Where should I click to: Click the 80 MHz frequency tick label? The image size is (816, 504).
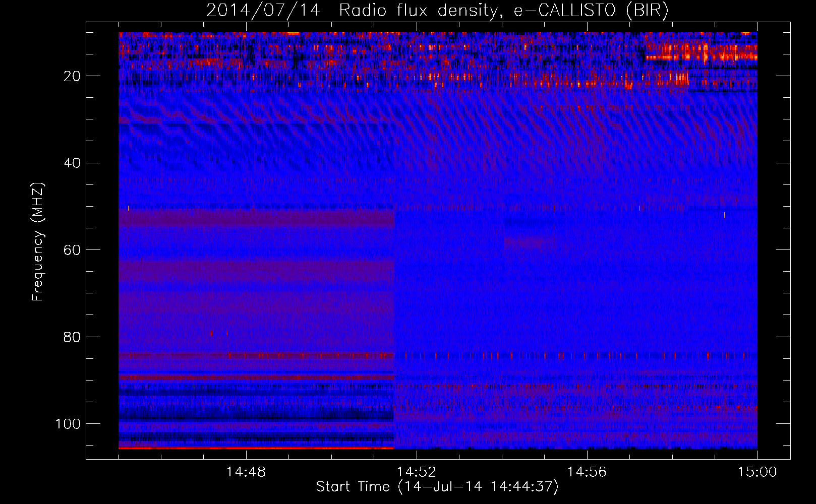pos(72,337)
